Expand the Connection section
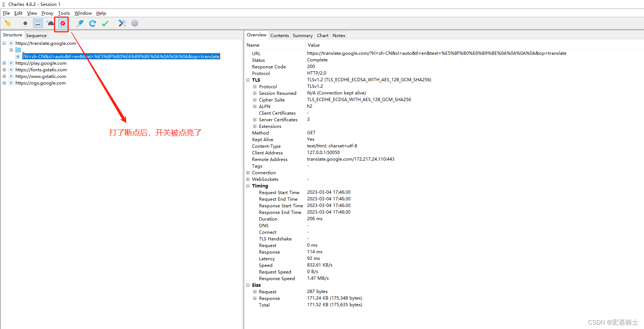 pyautogui.click(x=248, y=173)
